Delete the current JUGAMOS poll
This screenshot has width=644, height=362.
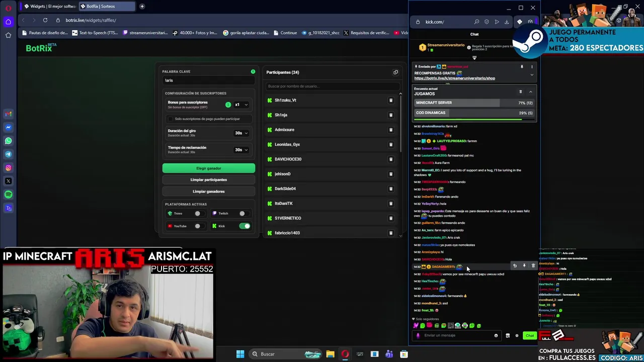point(521,92)
